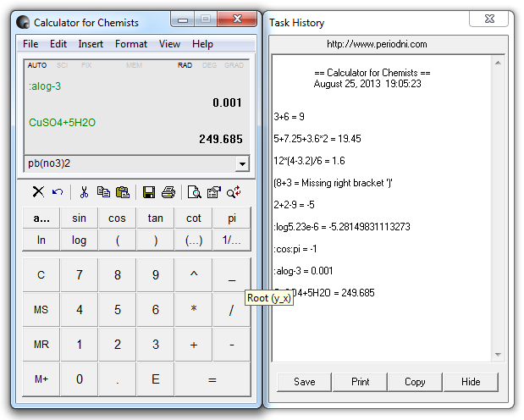Click the tan function key

pos(156,218)
